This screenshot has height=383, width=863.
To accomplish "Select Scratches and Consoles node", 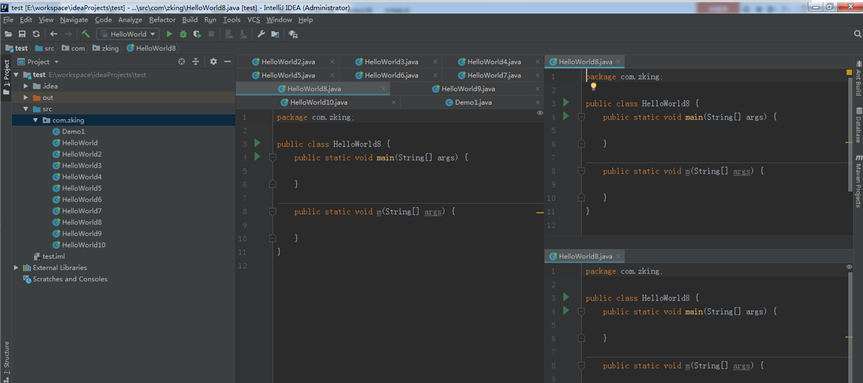I will tap(65, 279).
